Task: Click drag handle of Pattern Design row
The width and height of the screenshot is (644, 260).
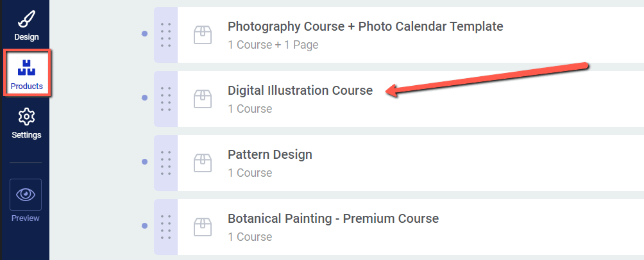Action: (166, 163)
